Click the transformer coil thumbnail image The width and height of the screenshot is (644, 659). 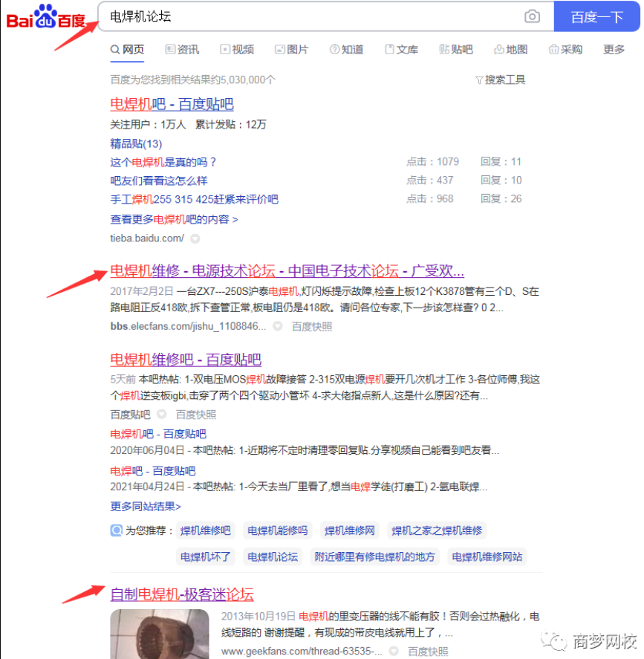160,634
